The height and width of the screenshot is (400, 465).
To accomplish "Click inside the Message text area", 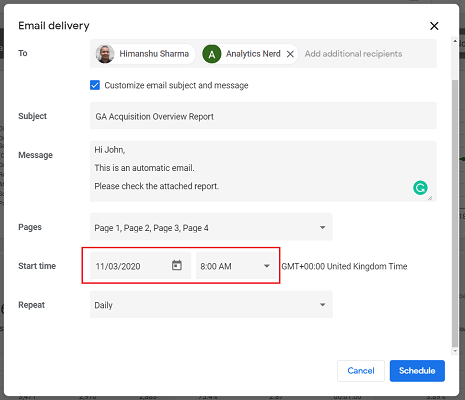I will click(x=263, y=171).
